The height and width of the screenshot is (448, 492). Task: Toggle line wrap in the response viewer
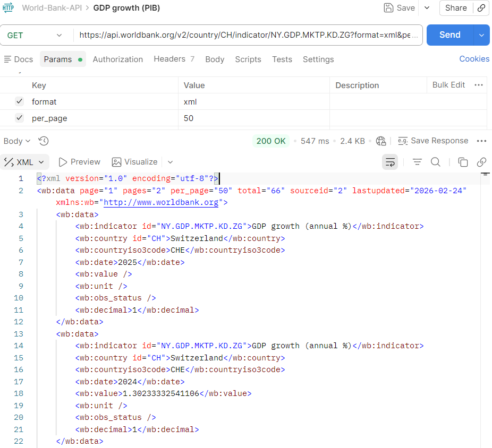tap(390, 162)
